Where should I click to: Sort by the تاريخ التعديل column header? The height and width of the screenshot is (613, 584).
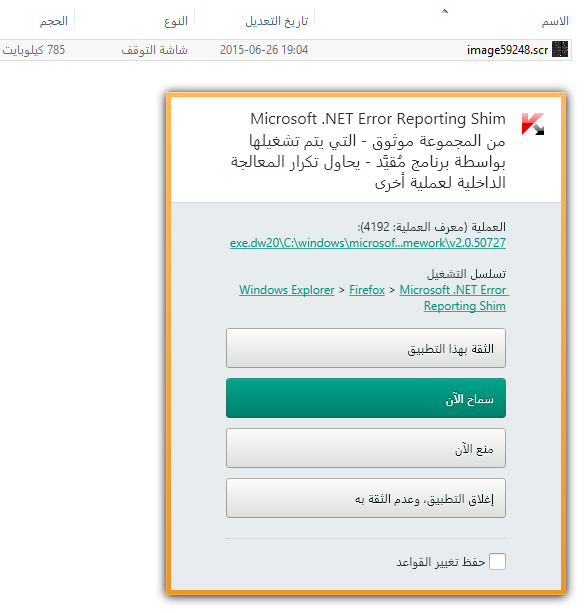click(x=277, y=21)
